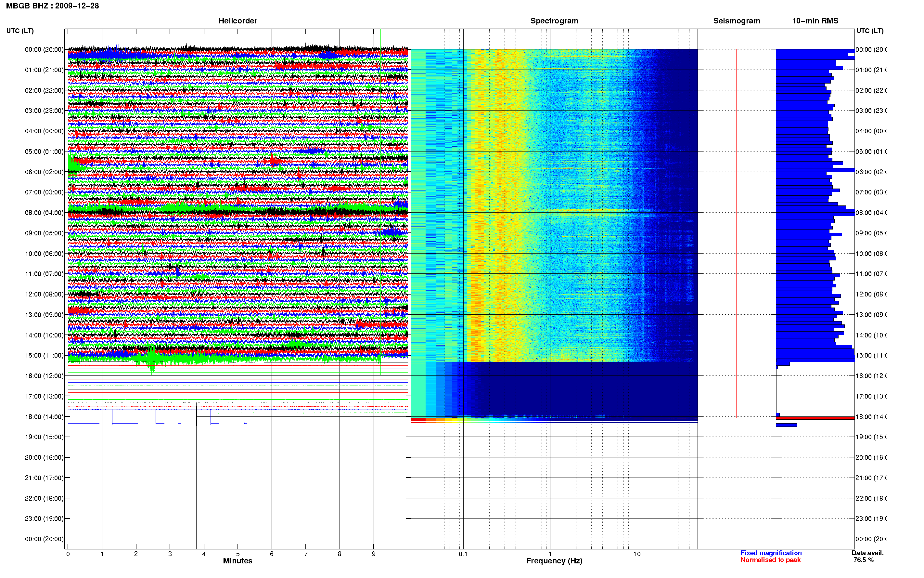924x578 pixels.
Task: Click the red stripe at spectrogram bottom
Action: click(x=418, y=419)
